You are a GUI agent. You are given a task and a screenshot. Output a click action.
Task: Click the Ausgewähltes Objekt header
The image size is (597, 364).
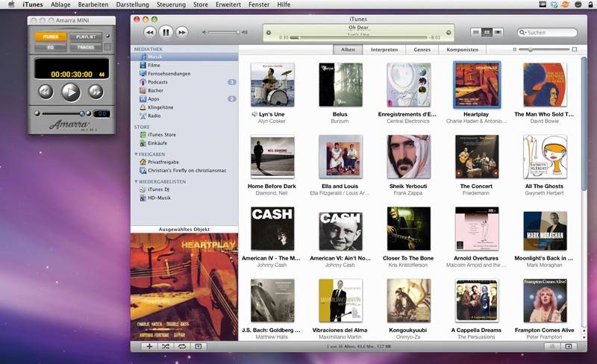coord(184,229)
